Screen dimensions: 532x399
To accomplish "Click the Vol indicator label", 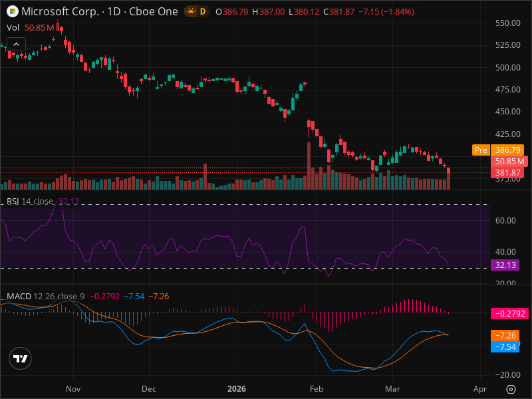I will pyautogui.click(x=13, y=27).
